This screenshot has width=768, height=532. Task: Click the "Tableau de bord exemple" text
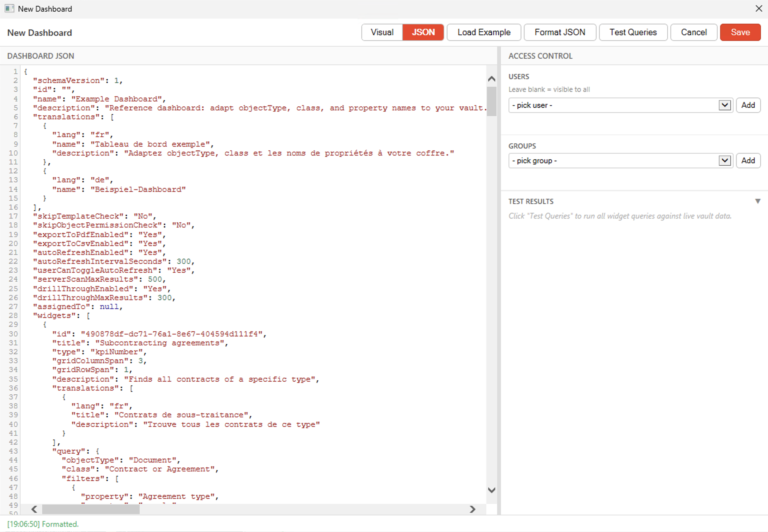click(150, 144)
